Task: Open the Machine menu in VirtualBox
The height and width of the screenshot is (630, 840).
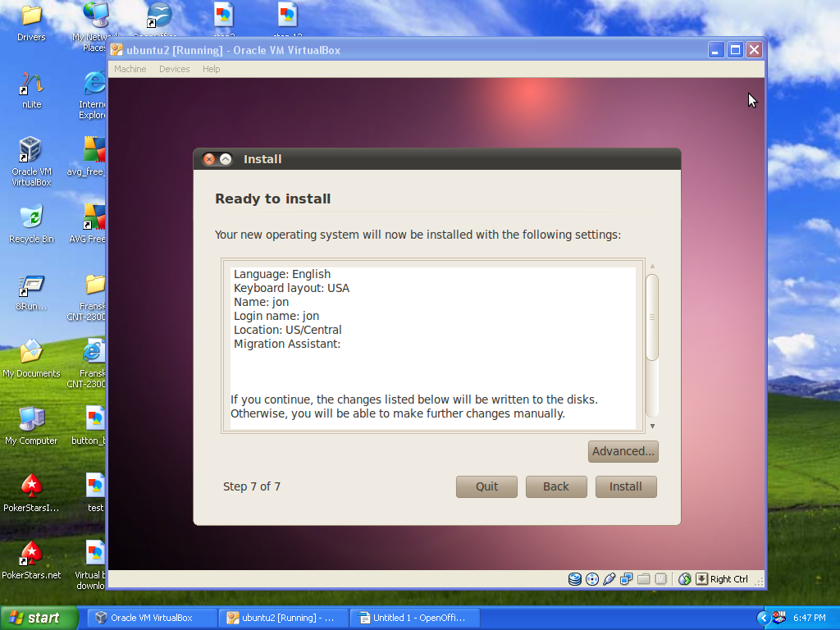Action: pos(130,69)
